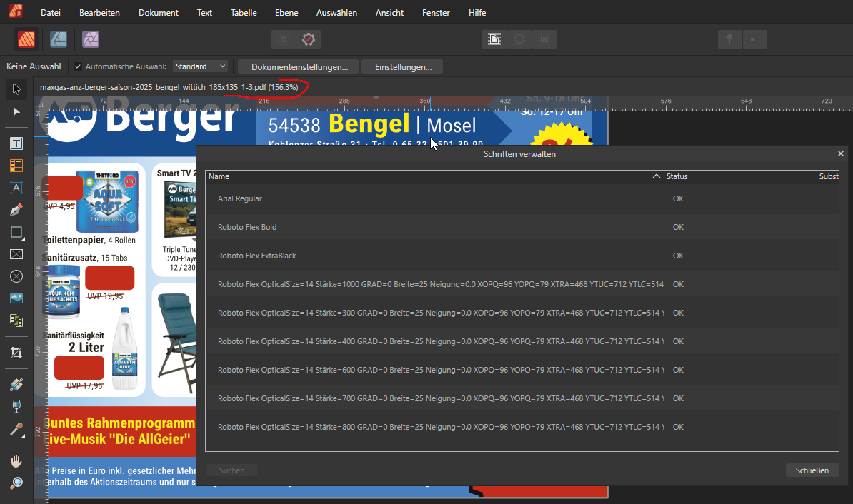Select the Zoom magnifier tool
This screenshot has height=504, width=853.
click(x=16, y=483)
